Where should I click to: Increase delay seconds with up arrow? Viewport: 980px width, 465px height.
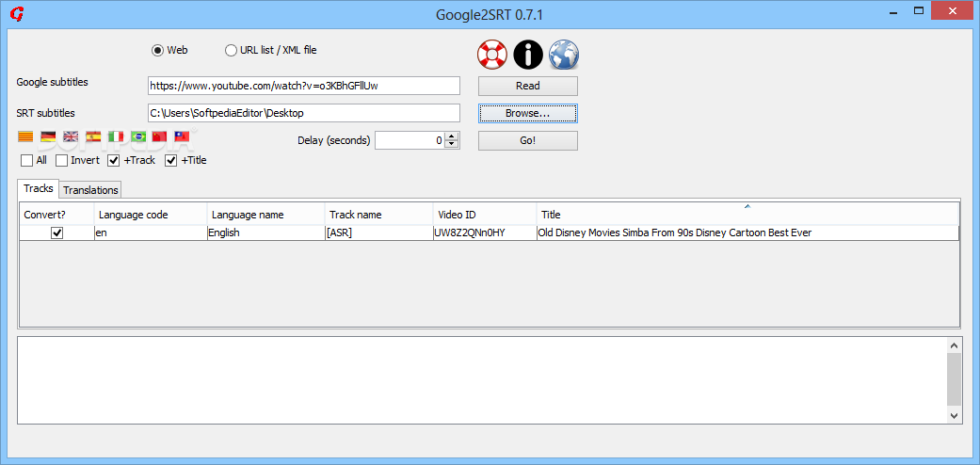(452, 136)
